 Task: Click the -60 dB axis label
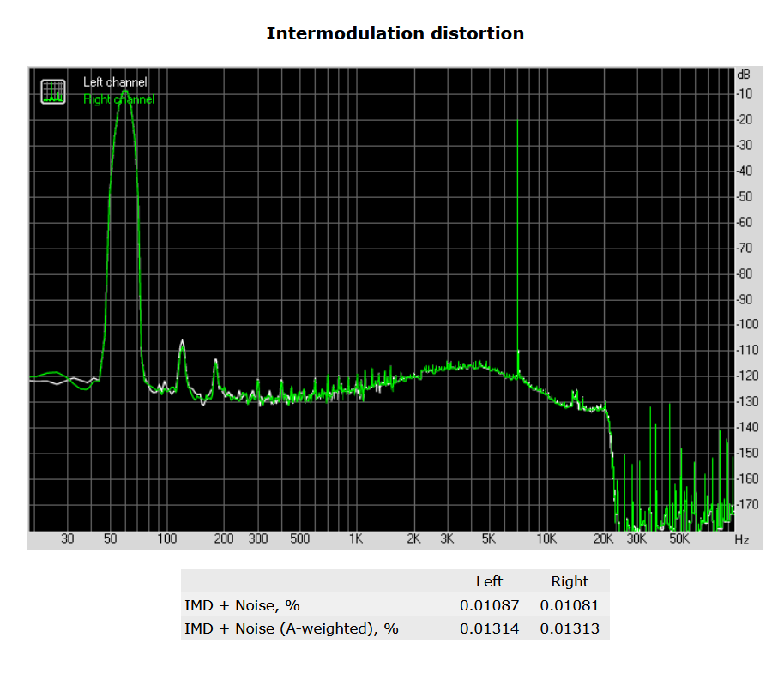tap(744, 222)
